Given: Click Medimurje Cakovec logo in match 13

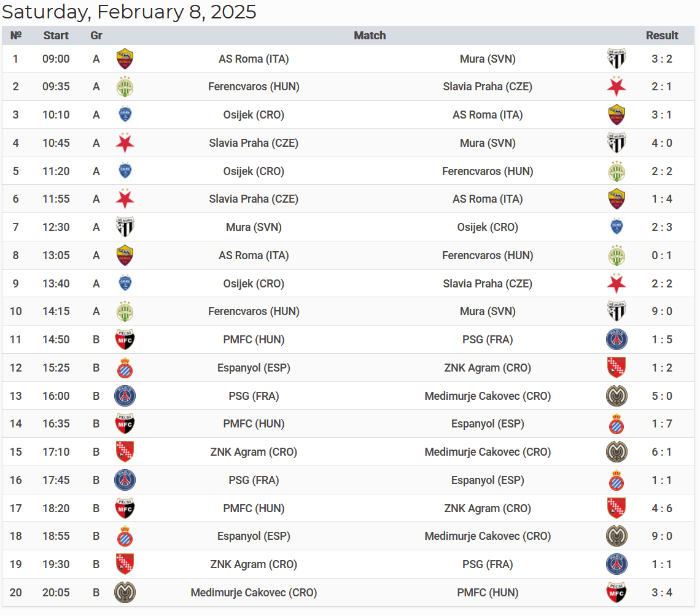Looking at the screenshot, I should pos(616,396).
